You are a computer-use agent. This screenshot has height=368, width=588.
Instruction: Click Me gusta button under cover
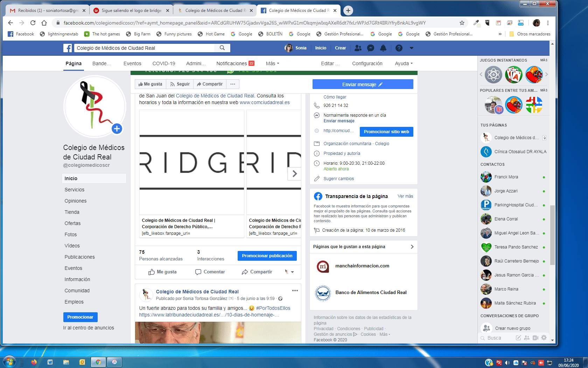click(150, 84)
